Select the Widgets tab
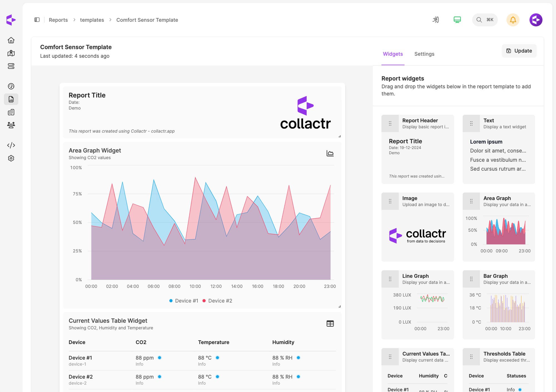556x392 pixels. [x=393, y=54]
